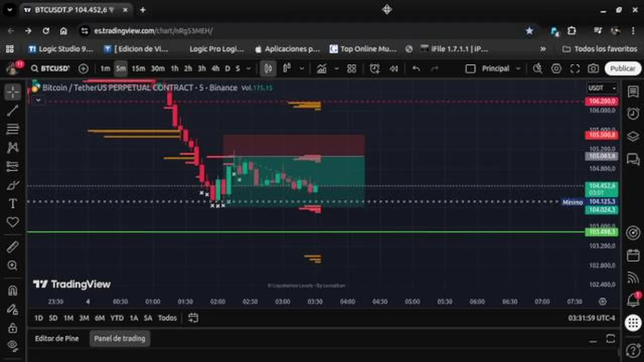
Task: Set the range to YTD
Action: coord(117,318)
